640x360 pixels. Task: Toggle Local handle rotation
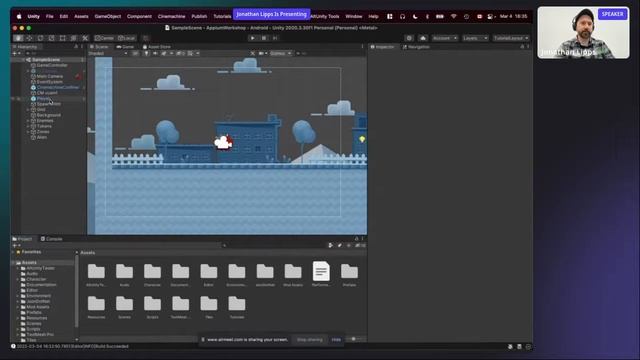point(127,38)
